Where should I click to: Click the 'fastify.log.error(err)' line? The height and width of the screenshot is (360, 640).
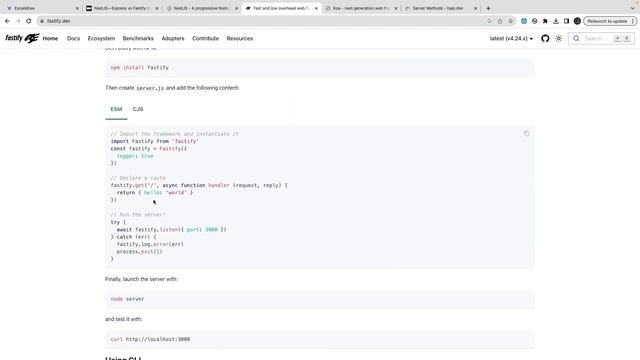pyautogui.click(x=150, y=244)
